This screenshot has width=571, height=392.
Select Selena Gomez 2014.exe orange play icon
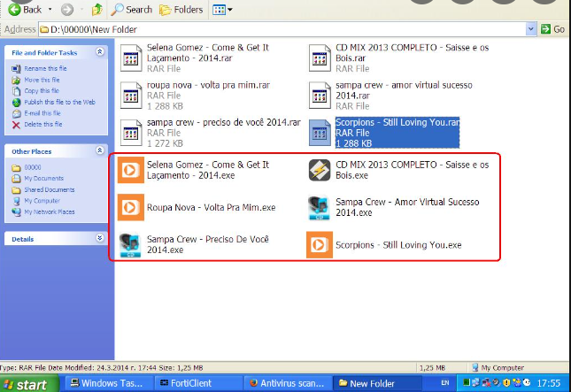coord(131,170)
